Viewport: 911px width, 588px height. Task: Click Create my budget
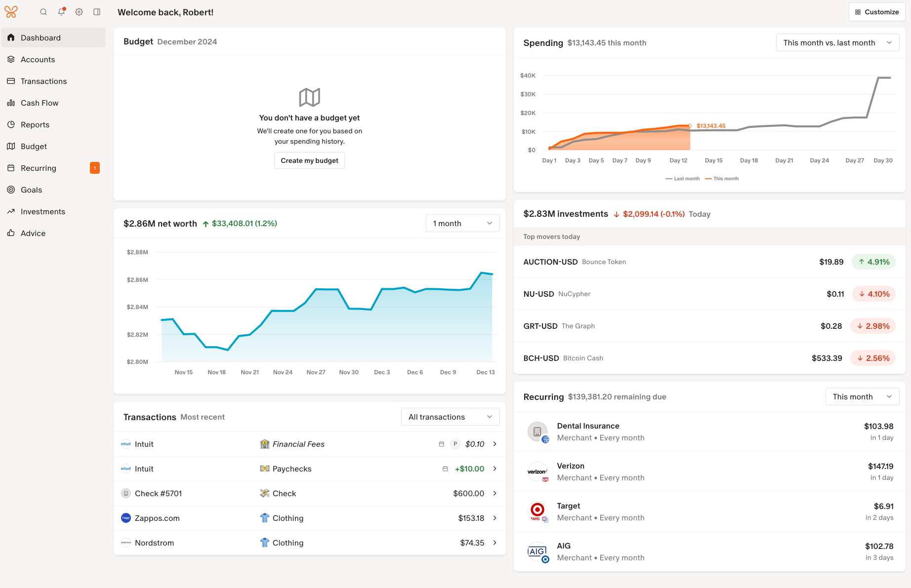[309, 160]
